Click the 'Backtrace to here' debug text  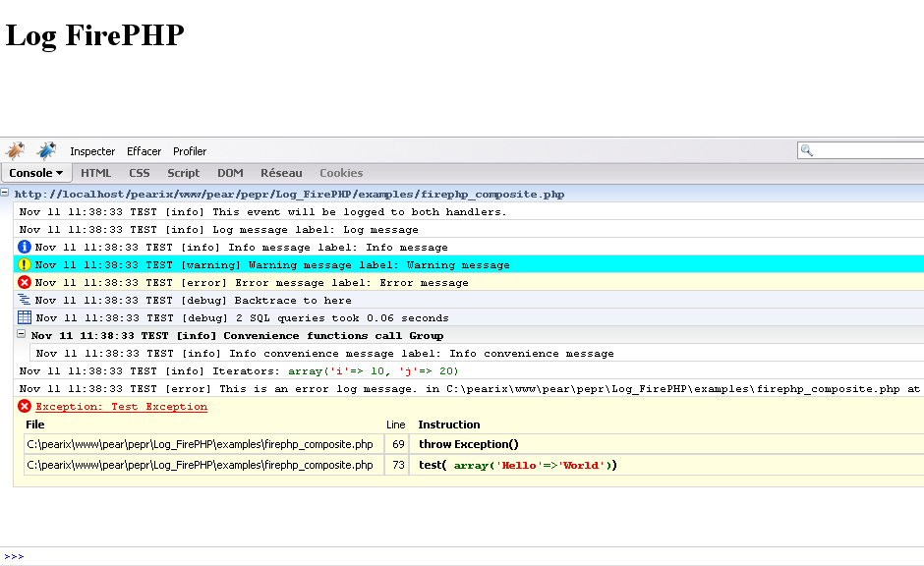[x=293, y=301]
